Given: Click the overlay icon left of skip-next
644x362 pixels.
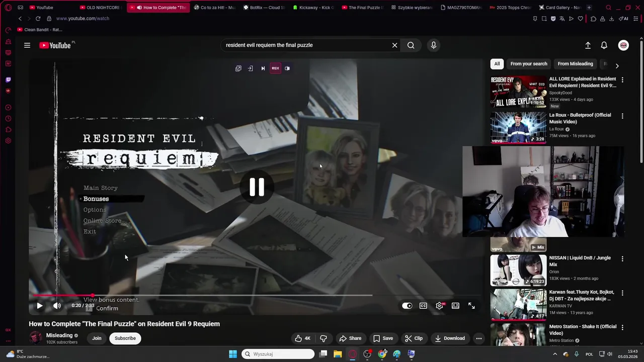Looking at the screenshot, I should (x=251, y=68).
